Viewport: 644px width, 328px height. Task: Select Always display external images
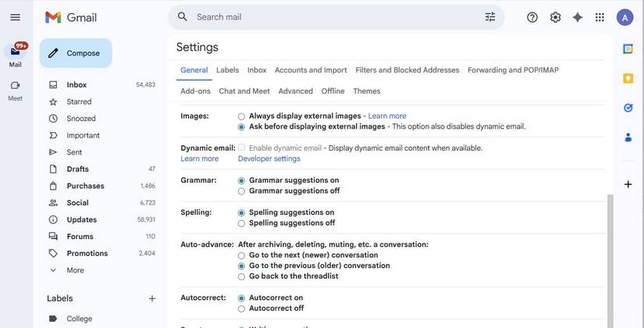241,116
